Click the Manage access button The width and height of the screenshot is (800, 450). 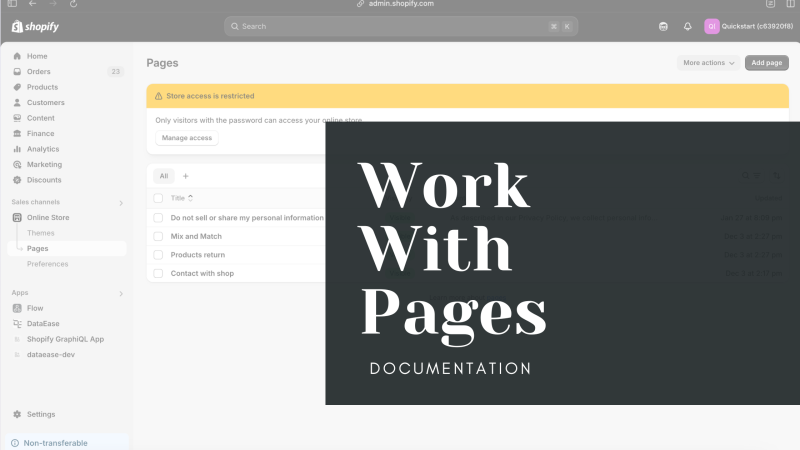point(187,138)
